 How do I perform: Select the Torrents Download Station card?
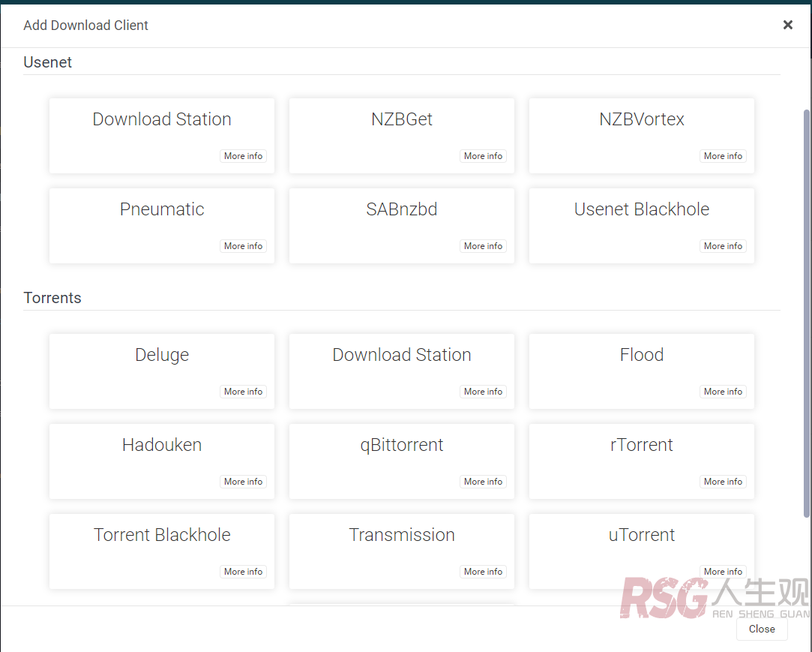click(401, 371)
